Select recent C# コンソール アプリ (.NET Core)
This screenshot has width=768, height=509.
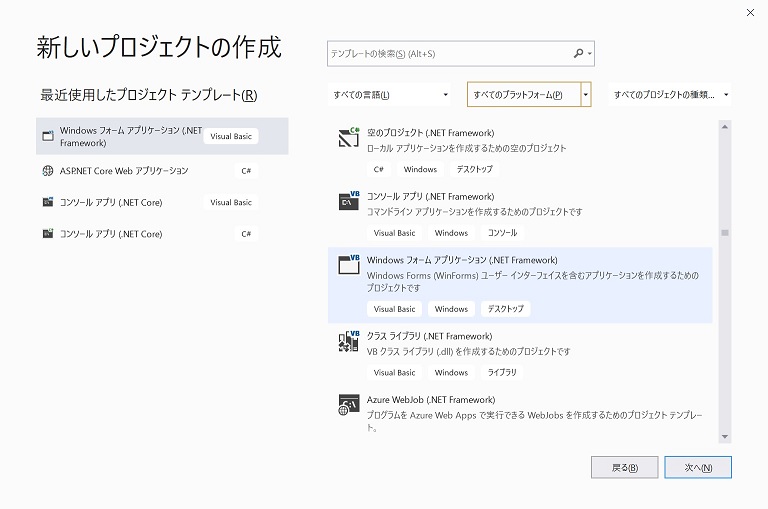162,233
